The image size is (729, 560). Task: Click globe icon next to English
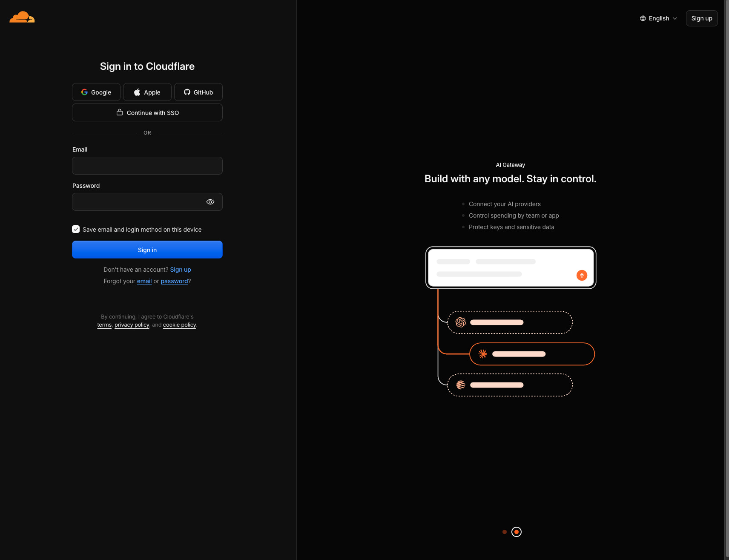[643, 18]
